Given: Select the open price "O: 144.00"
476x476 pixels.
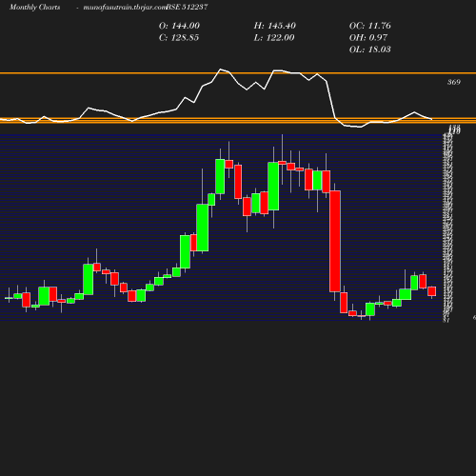Looking at the screenshot, I should click(179, 26).
